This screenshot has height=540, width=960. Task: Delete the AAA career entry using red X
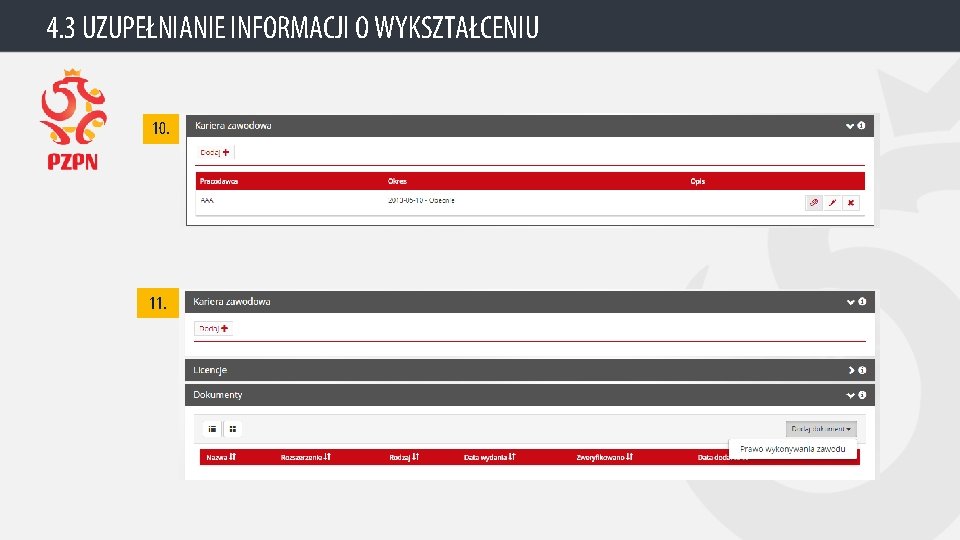[850, 203]
